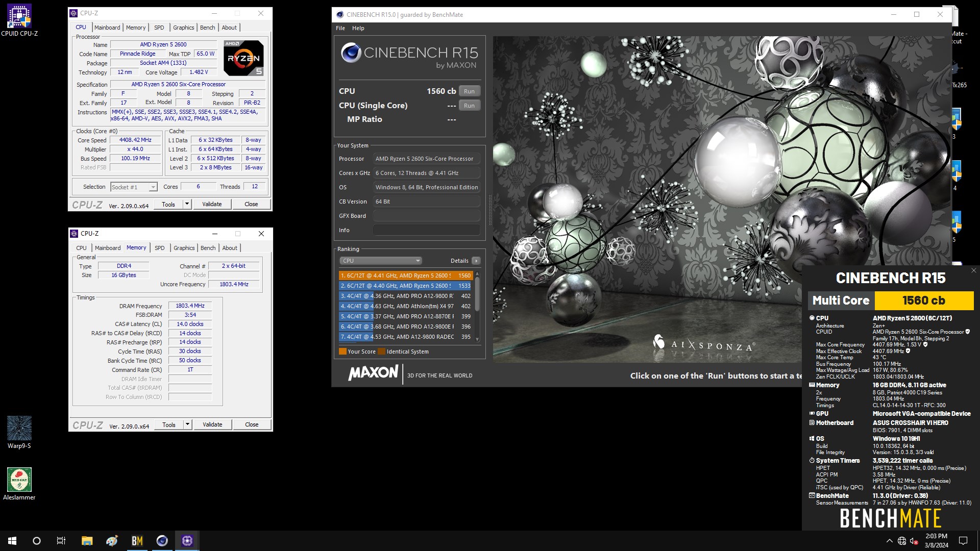Click the Cinebench window title bar icon
Screen dimensions: 980x551
(340, 14)
